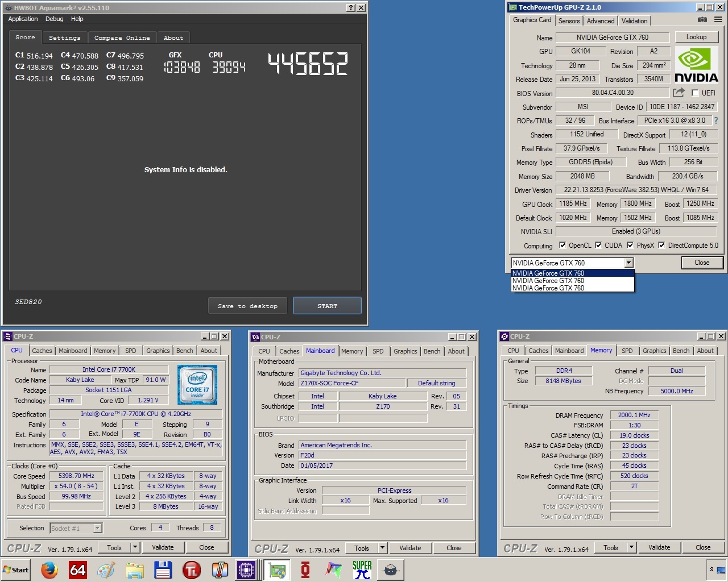The width and height of the screenshot is (728, 582).
Task: Click the total score 445652 in Aquamark
Action: point(308,64)
